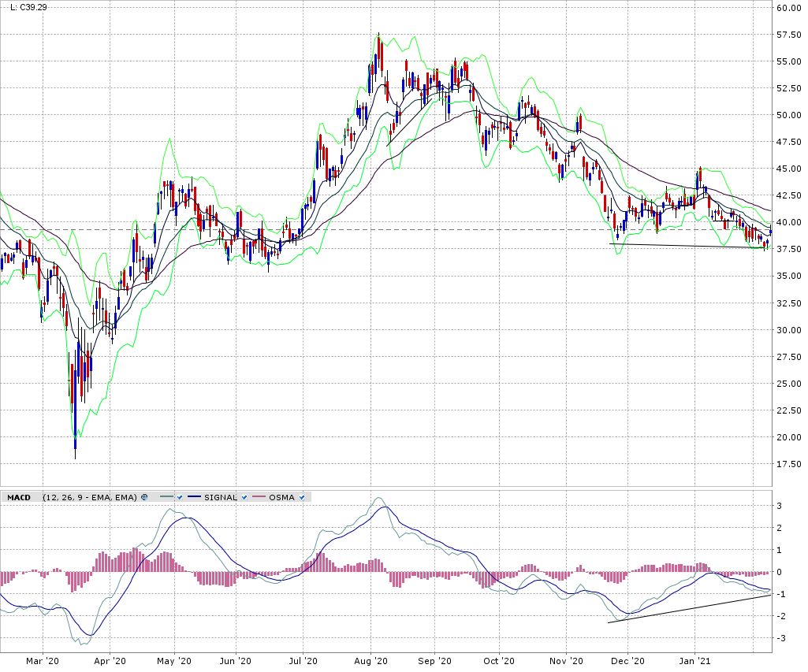Click the 50.00 price axis label
Image resolution: width=808 pixels, height=672 pixels.
pos(789,115)
